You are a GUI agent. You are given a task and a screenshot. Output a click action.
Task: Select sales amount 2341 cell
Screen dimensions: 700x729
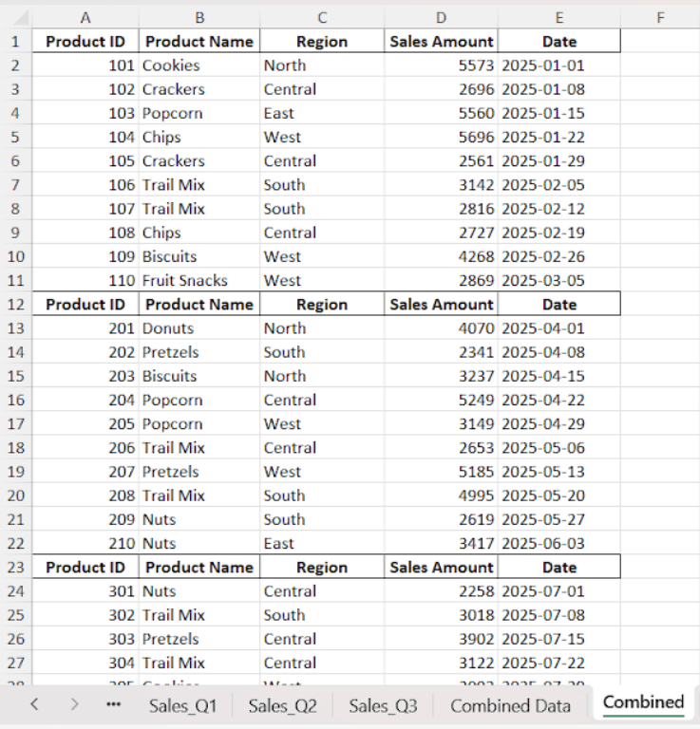tap(441, 352)
